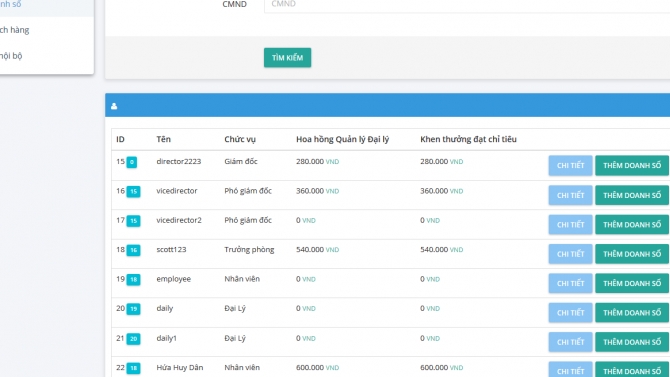This screenshot has width=670, height=377.
Task: Click the ID column header
Action: (120, 139)
